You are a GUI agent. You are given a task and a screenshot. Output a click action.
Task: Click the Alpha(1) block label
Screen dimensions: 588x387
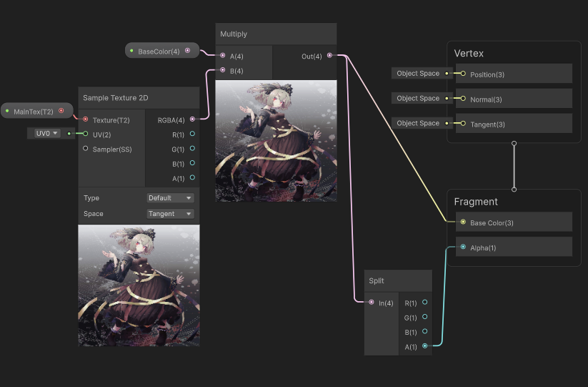coord(483,248)
